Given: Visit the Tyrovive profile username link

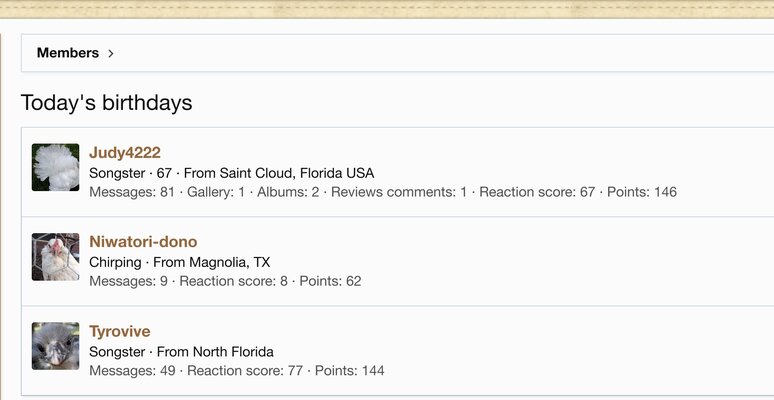Looking at the screenshot, I should pos(119,331).
